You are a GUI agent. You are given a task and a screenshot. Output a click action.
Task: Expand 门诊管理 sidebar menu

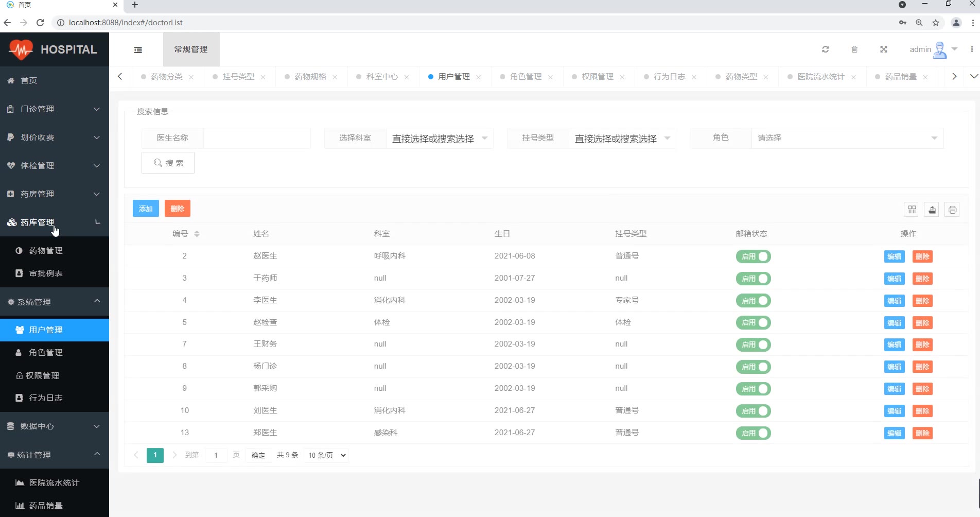point(55,109)
